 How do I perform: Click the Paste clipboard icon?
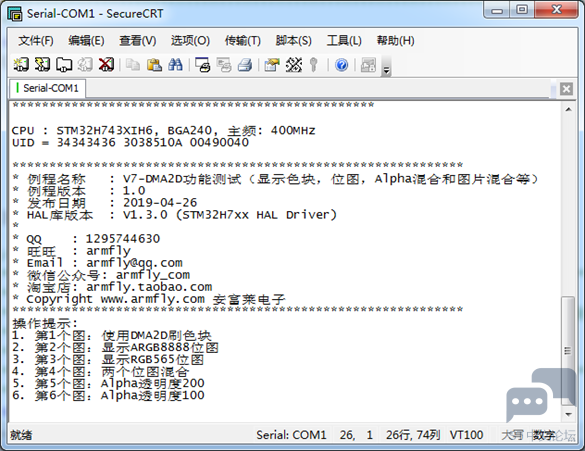point(154,65)
